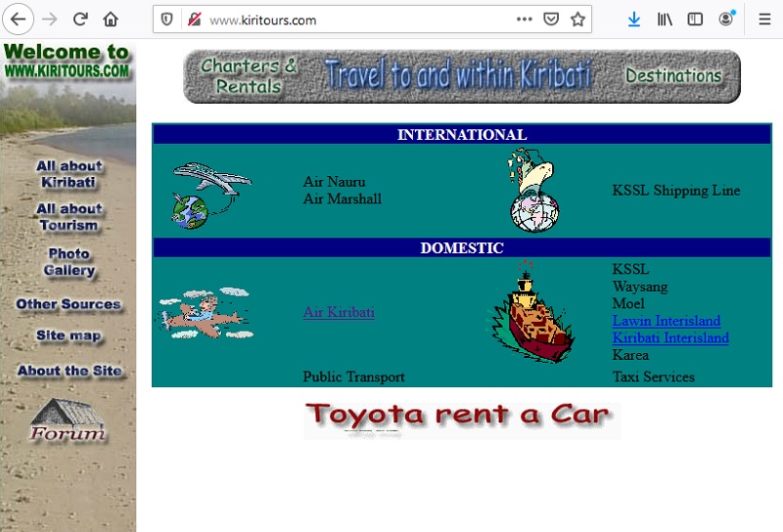Screen dimensions: 783x532
Task: Click the Taxi Services text
Action: click(x=653, y=377)
